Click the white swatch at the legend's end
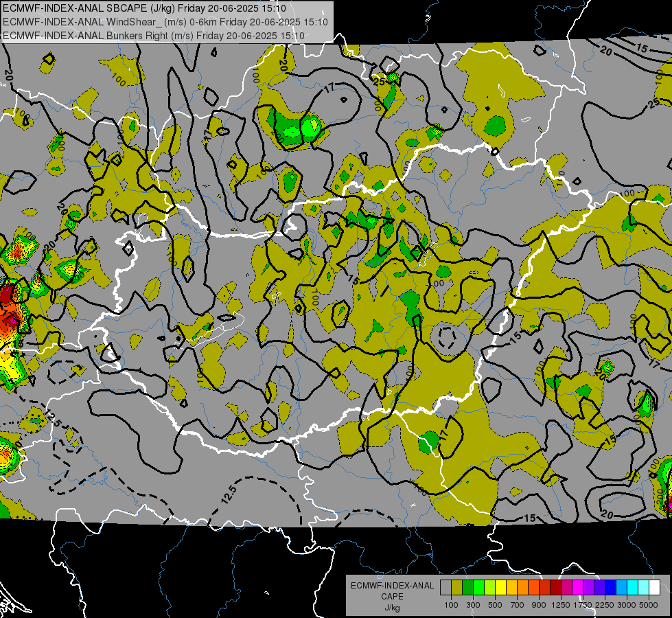 click(x=654, y=588)
